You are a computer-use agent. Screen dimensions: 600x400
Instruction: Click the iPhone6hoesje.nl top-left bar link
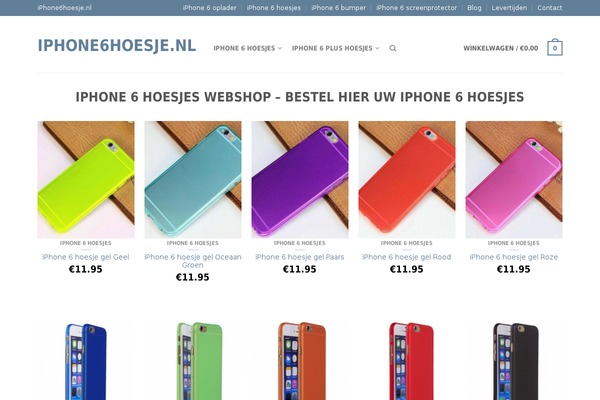tap(65, 8)
